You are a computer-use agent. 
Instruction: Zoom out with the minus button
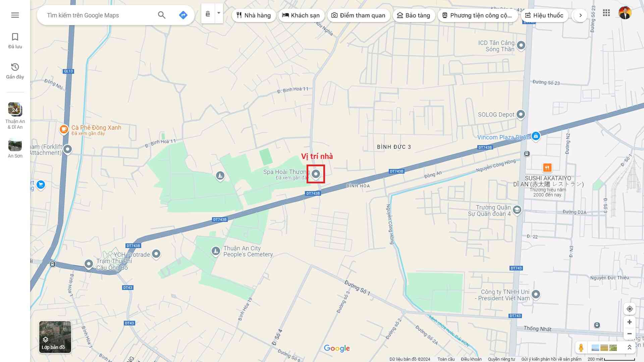click(x=630, y=334)
